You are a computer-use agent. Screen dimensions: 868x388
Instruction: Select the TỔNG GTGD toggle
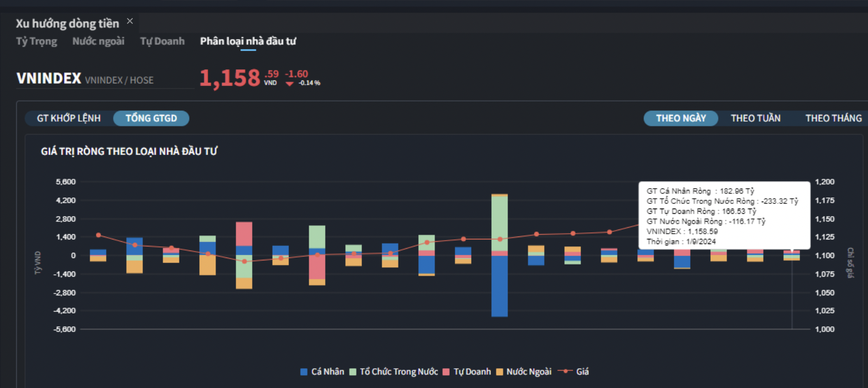coord(151,118)
